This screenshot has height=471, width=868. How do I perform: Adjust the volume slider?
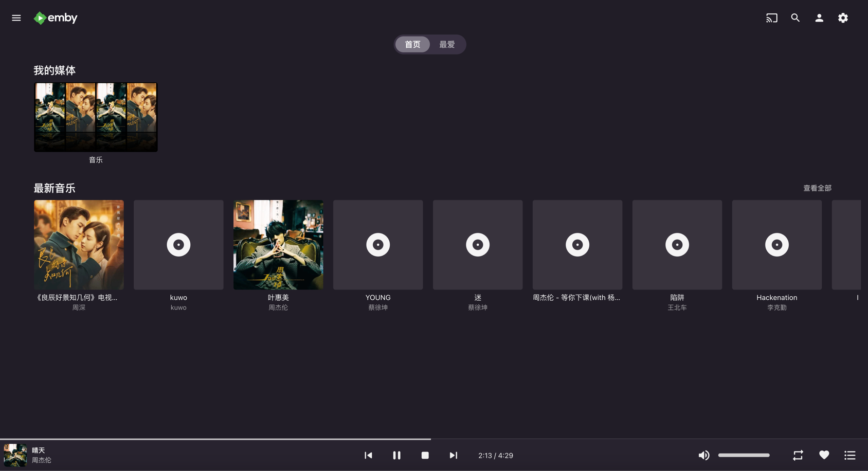(x=744, y=455)
